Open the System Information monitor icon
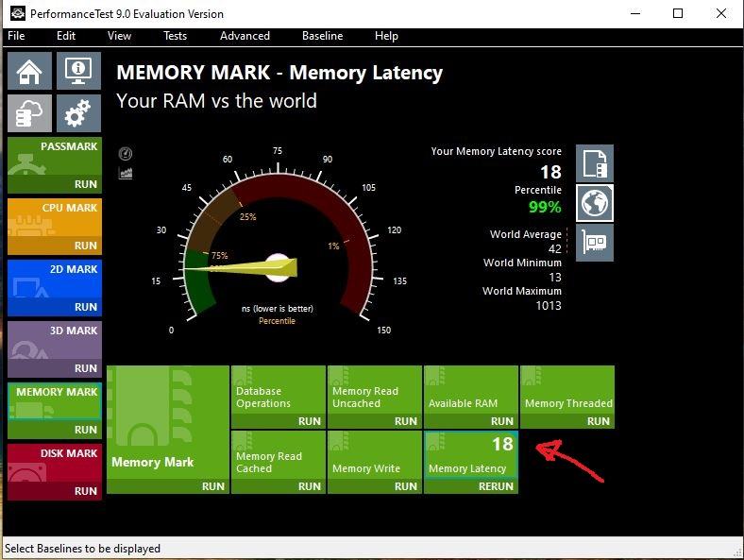 [78, 71]
